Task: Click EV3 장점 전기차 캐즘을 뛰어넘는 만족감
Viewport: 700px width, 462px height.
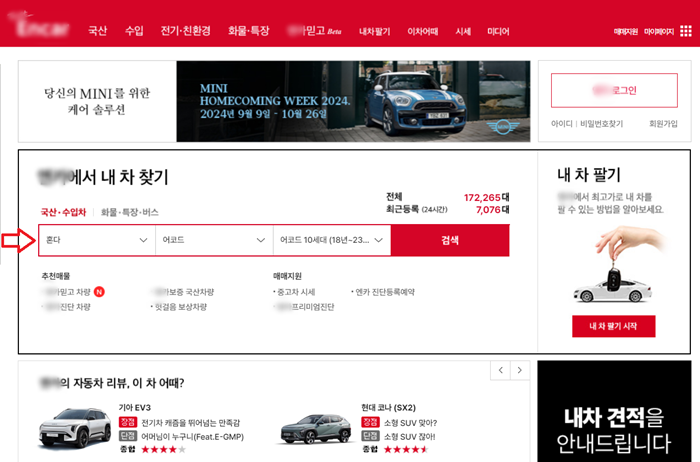Action: pos(179,422)
